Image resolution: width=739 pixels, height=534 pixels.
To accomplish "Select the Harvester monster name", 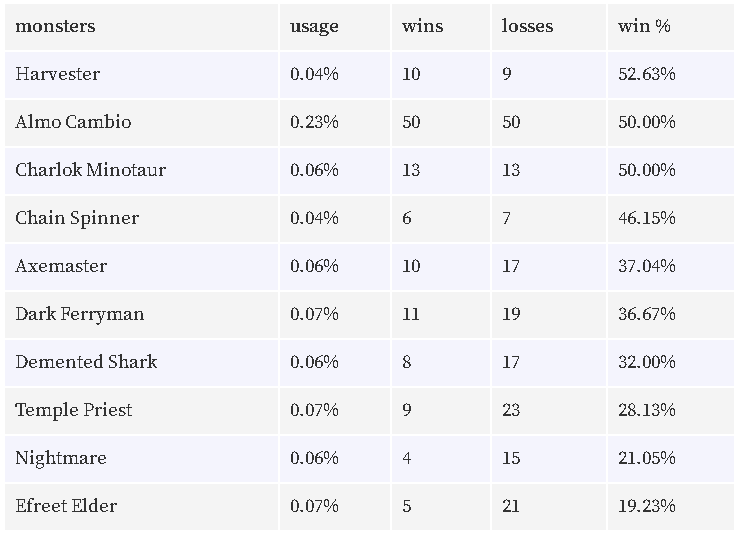I will pyautogui.click(x=57, y=74).
